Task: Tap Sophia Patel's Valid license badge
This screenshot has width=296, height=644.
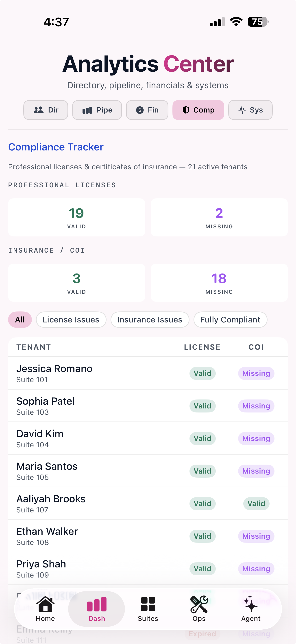Action: click(202, 406)
